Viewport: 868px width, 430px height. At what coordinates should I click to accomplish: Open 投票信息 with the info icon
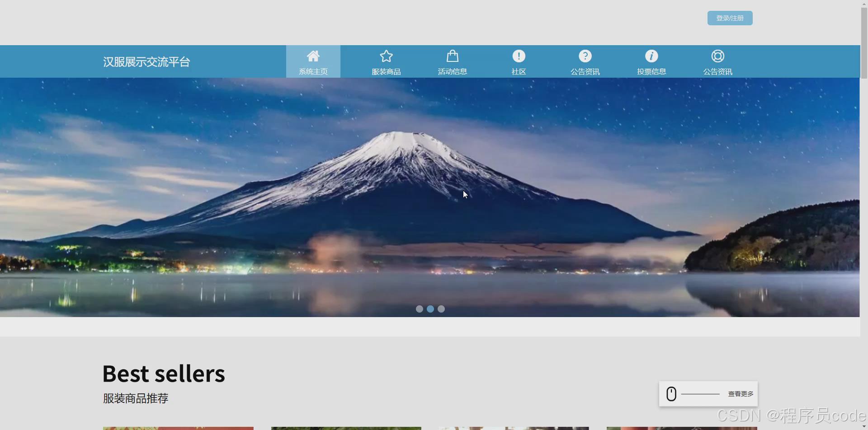651,61
